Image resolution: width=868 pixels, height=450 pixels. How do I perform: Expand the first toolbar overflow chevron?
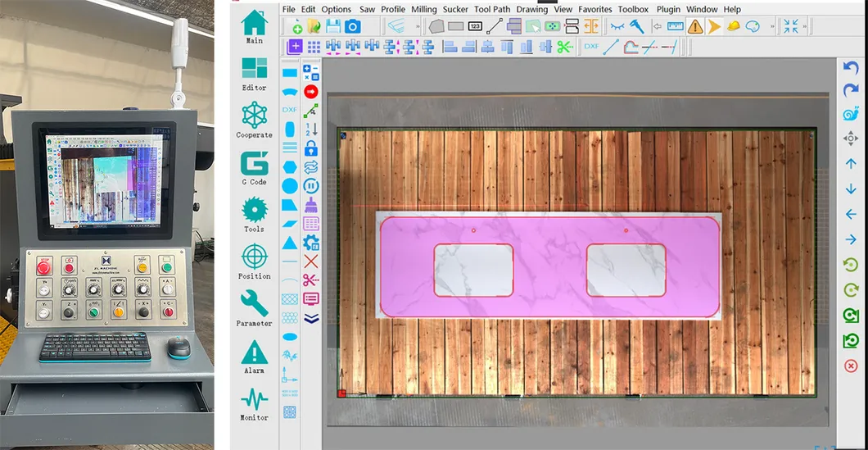(418, 26)
